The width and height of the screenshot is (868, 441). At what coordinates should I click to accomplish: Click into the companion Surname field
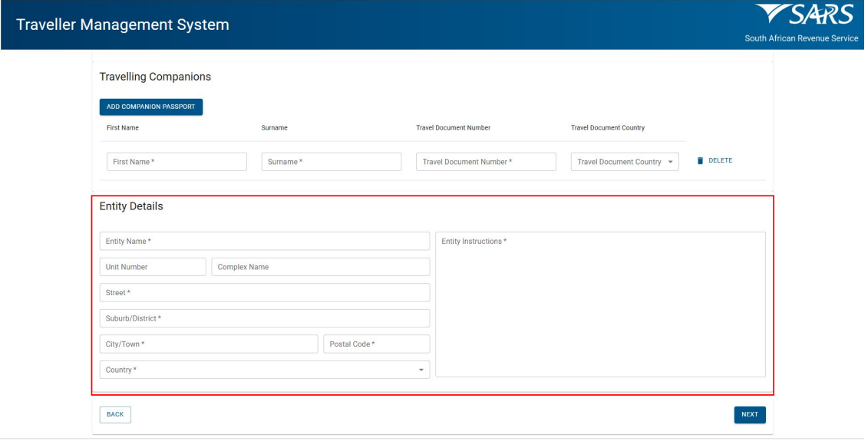[331, 162]
